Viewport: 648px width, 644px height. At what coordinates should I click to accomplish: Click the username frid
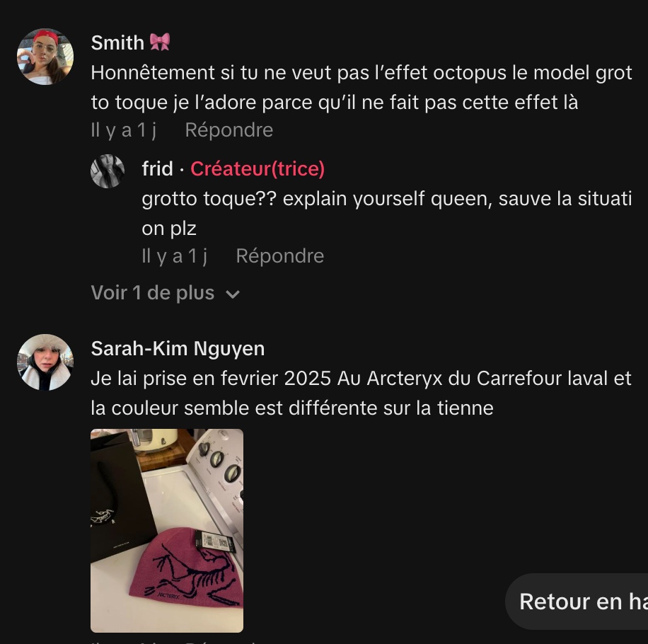[x=157, y=168]
